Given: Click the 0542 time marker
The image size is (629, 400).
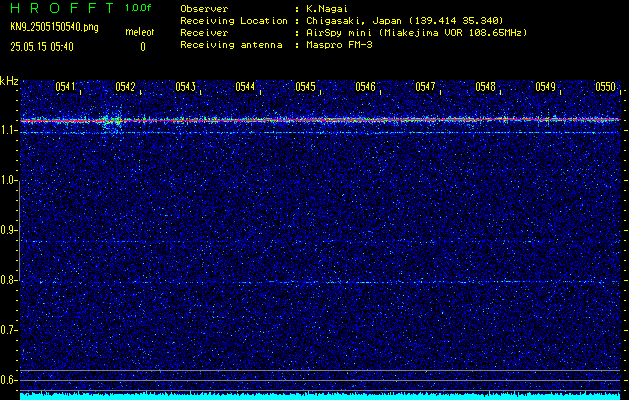Looking at the screenshot, I should 126,87.
